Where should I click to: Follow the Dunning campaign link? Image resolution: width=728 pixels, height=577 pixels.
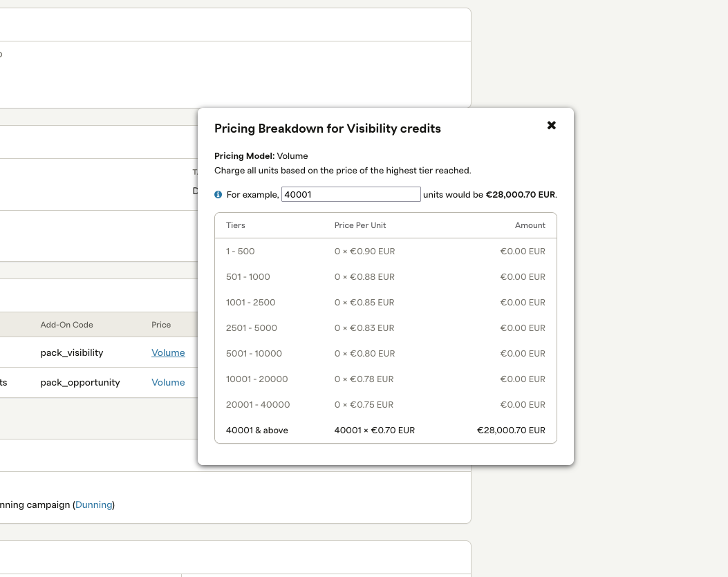click(x=93, y=504)
